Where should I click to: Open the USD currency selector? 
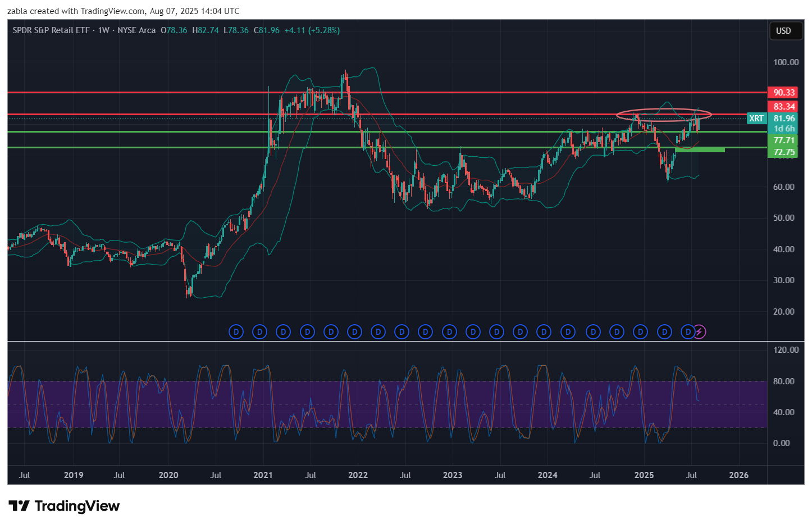click(x=783, y=31)
